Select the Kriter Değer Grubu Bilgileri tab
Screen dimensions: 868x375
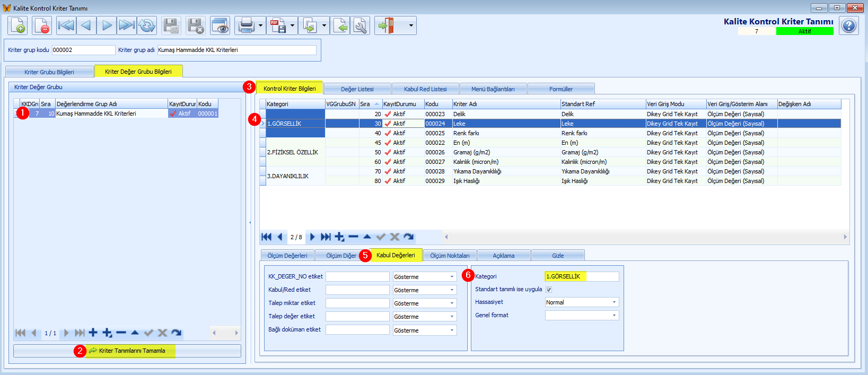pos(138,72)
